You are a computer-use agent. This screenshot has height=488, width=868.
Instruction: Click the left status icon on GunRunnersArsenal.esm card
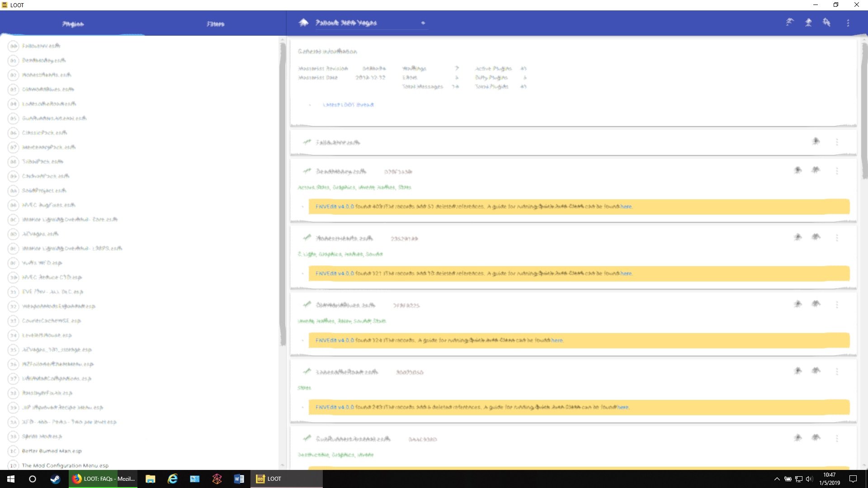798,438
